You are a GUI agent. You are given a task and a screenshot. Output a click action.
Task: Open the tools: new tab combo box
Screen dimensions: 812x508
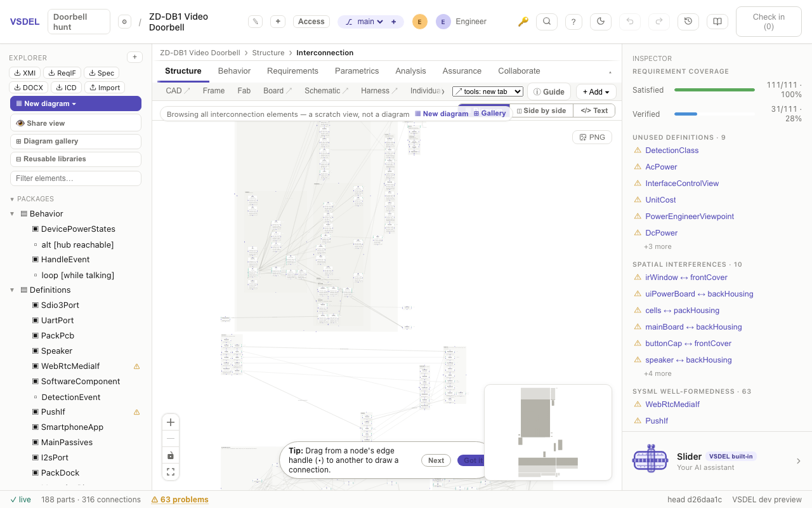487,91
